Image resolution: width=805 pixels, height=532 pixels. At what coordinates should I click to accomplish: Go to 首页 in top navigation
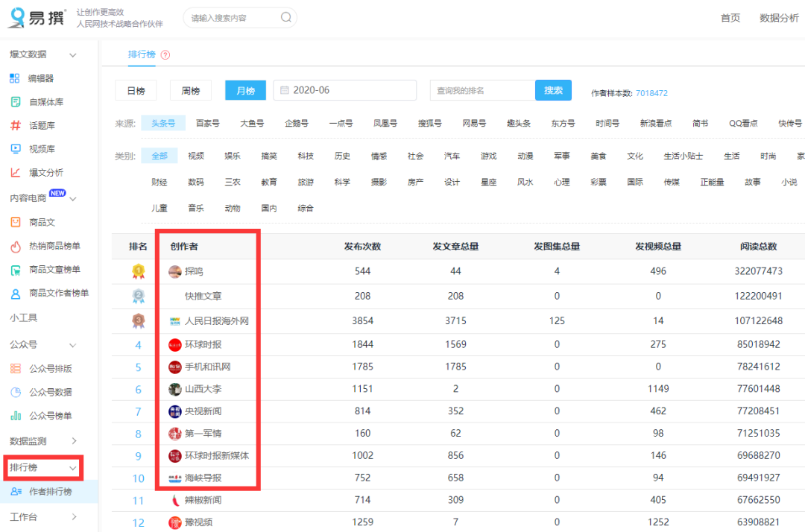(x=730, y=18)
